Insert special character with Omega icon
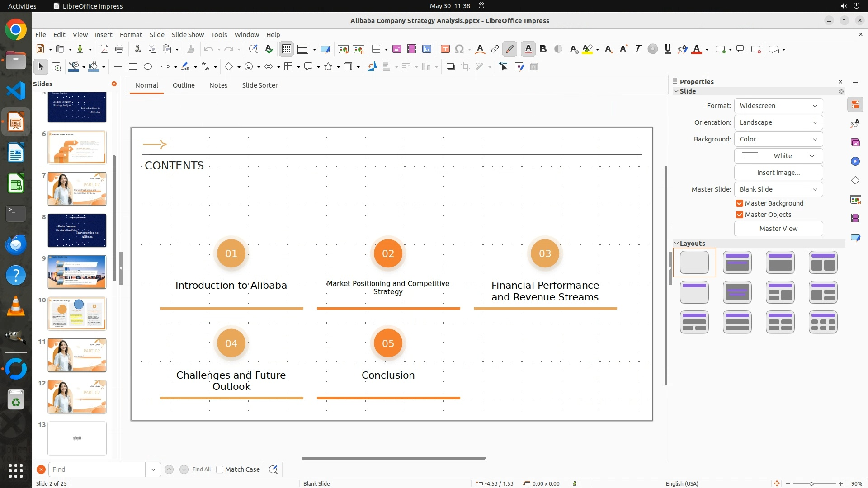Screen dimensions: 868x488 (459, 49)
